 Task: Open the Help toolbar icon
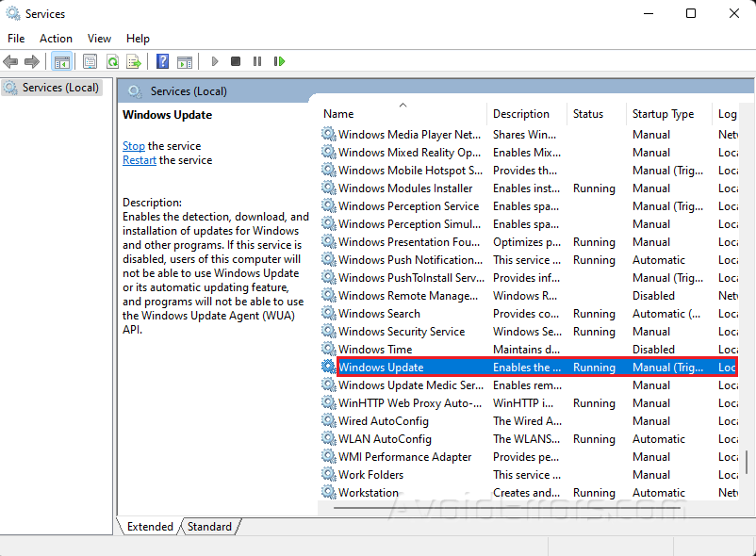(162, 61)
